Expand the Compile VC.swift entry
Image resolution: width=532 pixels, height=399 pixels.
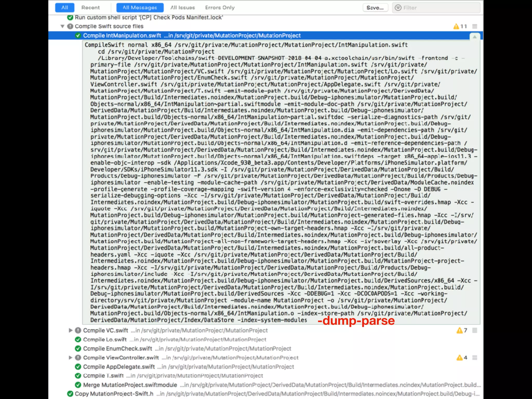(x=70, y=330)
